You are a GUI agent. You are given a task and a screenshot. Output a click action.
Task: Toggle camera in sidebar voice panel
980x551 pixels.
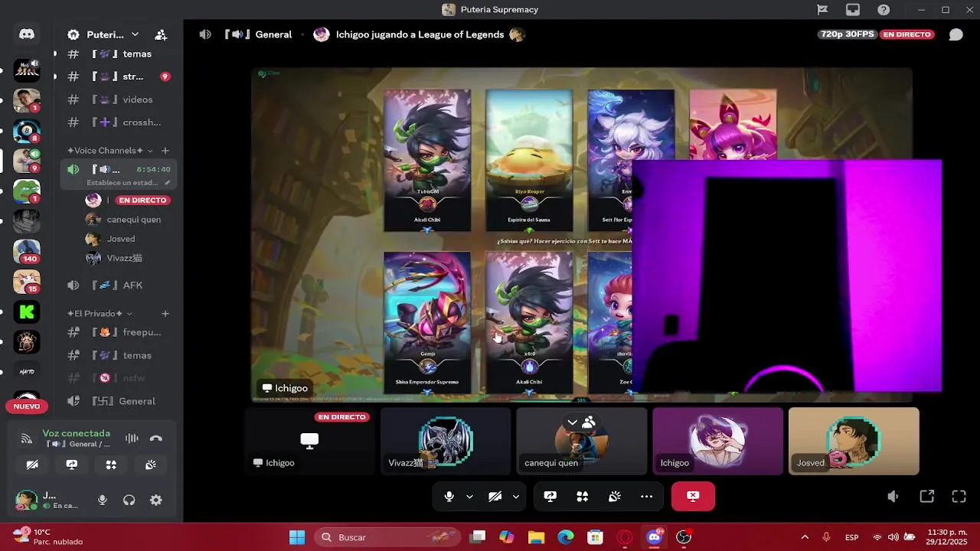tap(32, 465)
